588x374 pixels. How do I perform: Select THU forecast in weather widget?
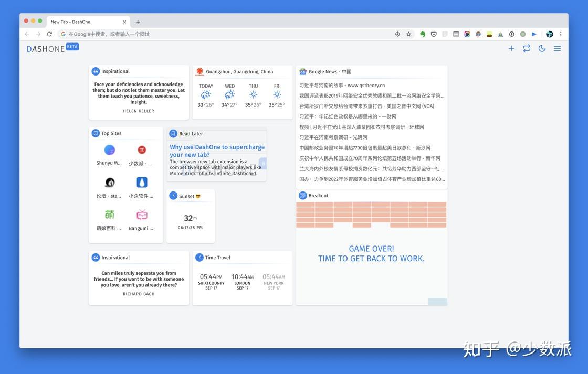[x=253, y=97]
